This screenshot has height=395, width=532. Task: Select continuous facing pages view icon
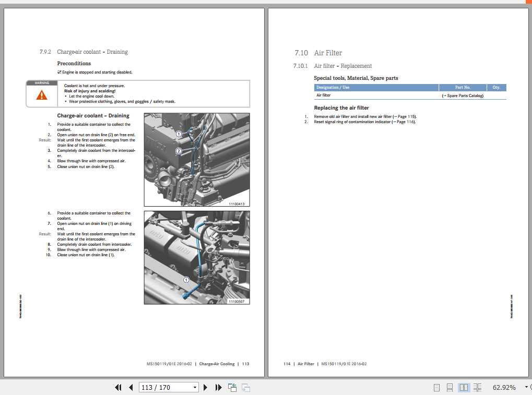pos(477,387)
